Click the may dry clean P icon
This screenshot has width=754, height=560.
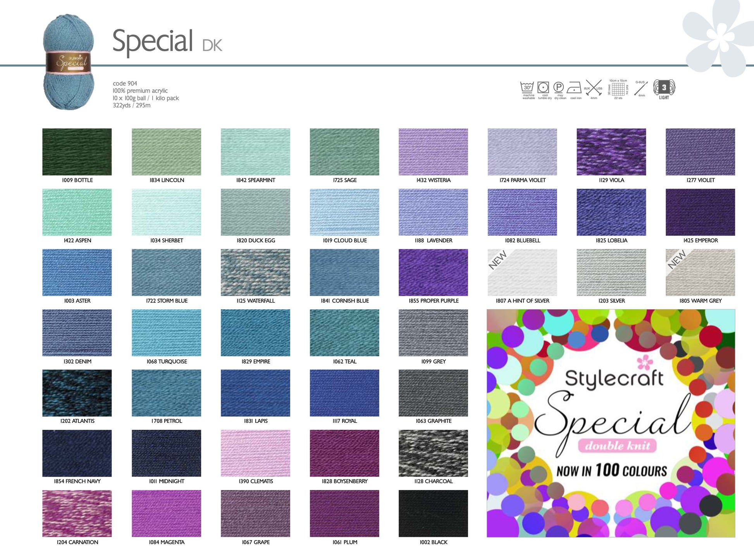tap(559, 88)
